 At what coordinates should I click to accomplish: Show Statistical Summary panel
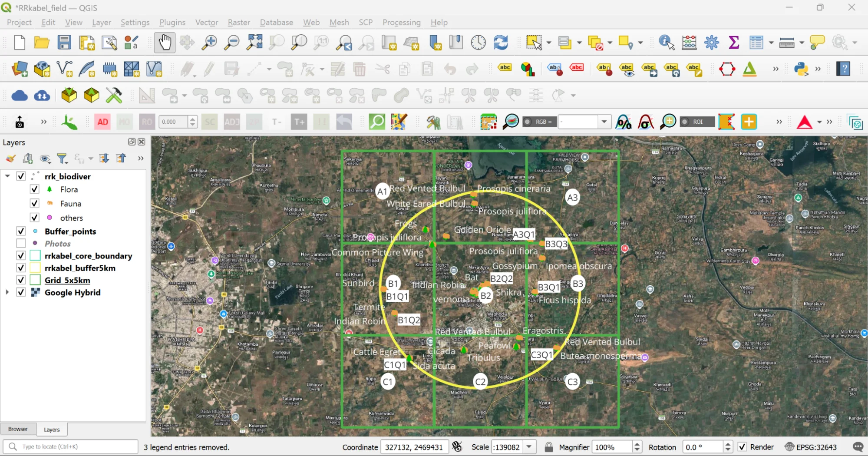click(733, 43)
